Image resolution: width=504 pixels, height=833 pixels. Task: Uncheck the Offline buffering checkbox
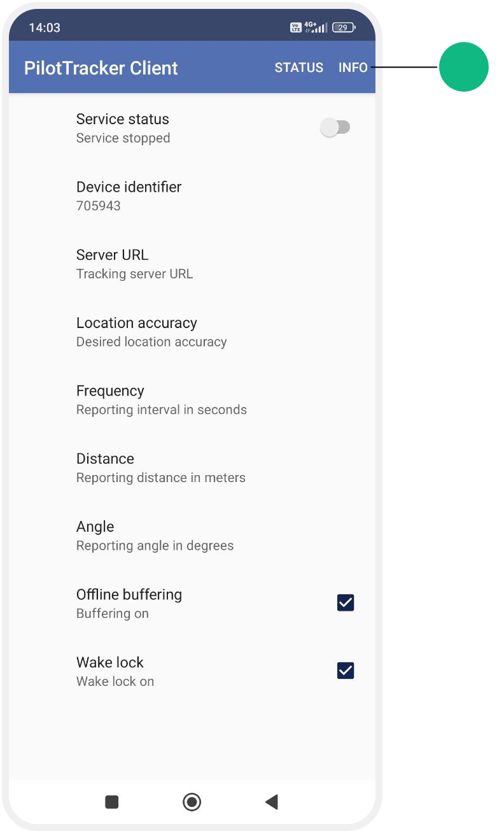(346, 602)
